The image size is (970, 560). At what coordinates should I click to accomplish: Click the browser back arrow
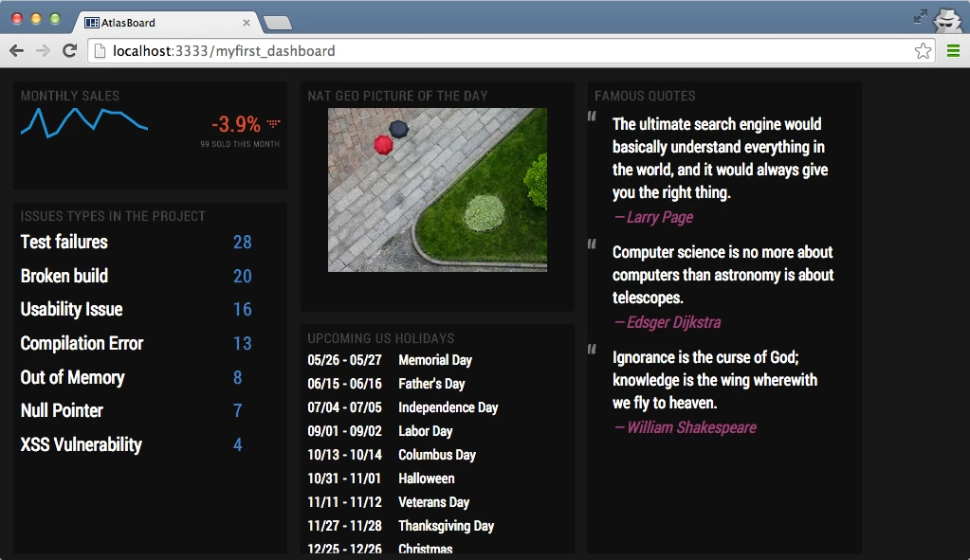[17, 50]
